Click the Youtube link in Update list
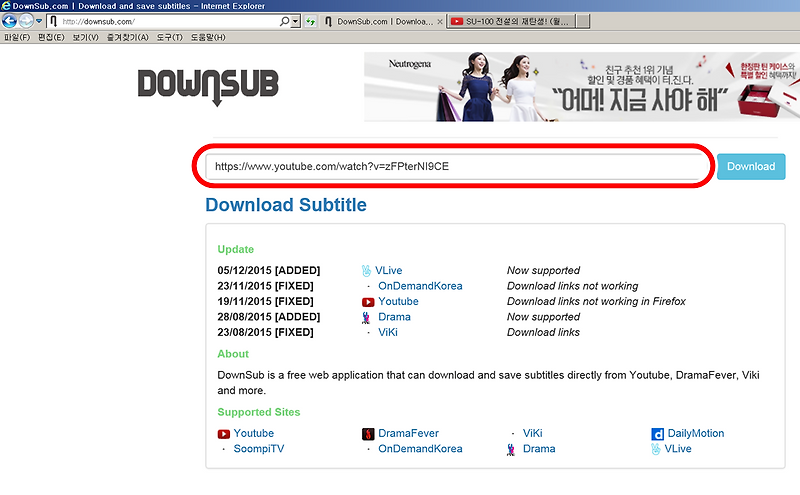Screen dimensions: 800x495 [x=398, y=301]
